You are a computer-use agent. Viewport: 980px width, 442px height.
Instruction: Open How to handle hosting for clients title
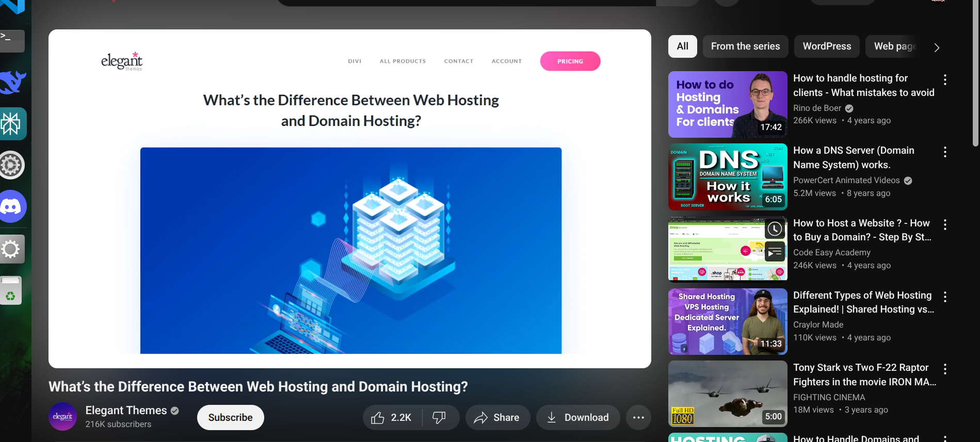[x=864, y=86]
